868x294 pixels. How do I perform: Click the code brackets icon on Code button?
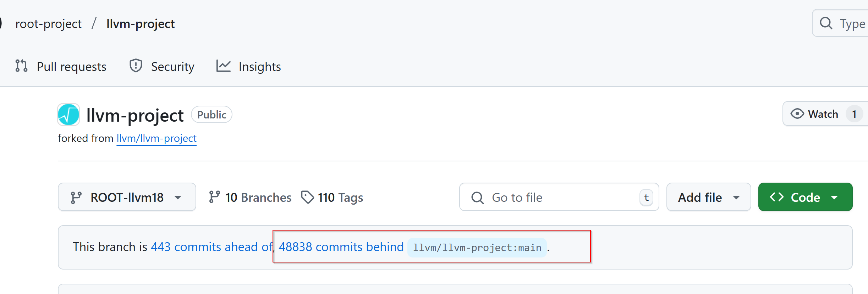pyautogui.click(x=777, y=197)
